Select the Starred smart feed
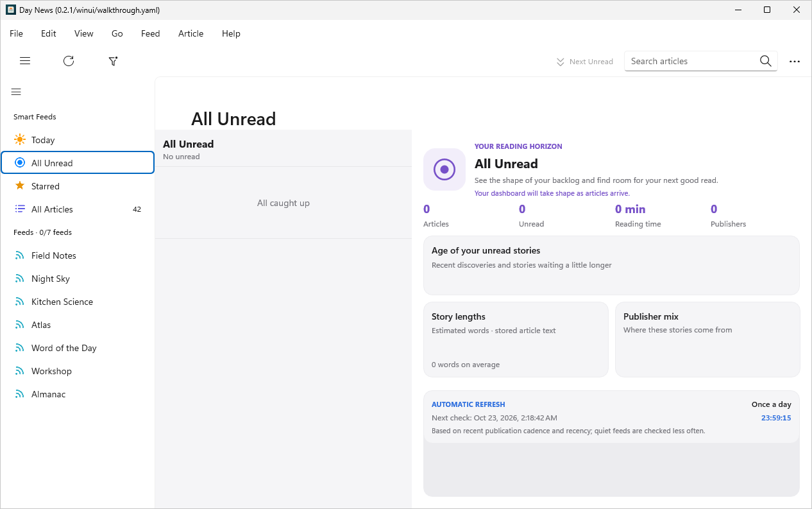 (78, 186)
